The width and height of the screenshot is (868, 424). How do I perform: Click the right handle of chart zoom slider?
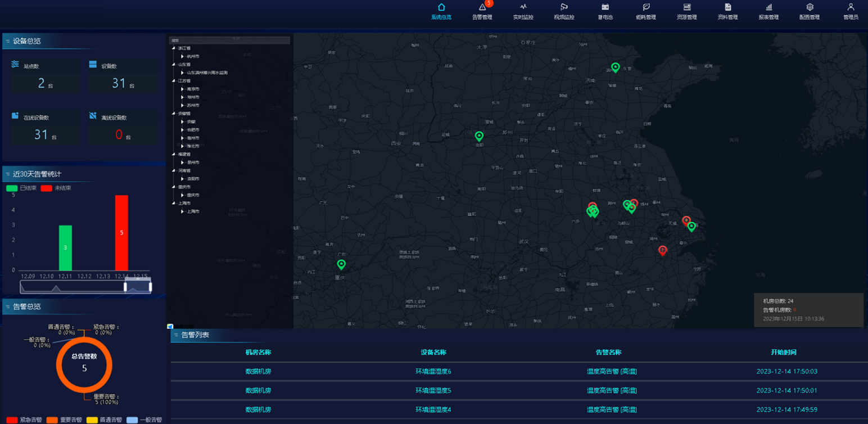click(150, 287)
